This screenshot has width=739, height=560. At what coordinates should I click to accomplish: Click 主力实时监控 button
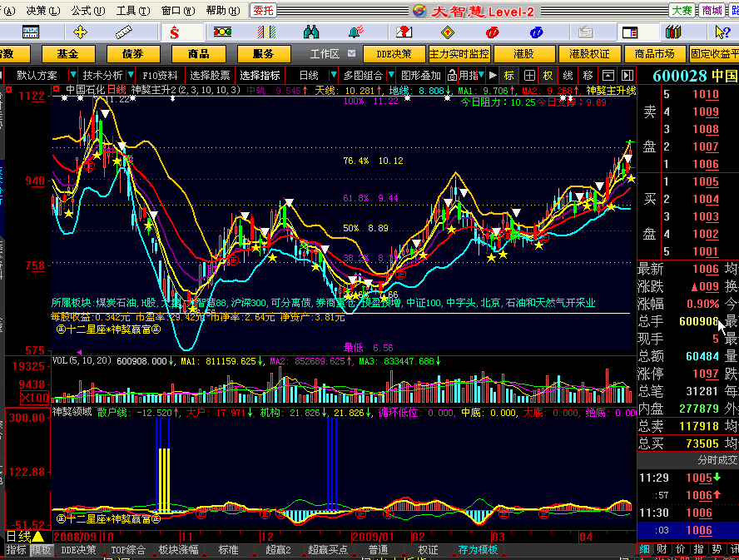point(459,54)
